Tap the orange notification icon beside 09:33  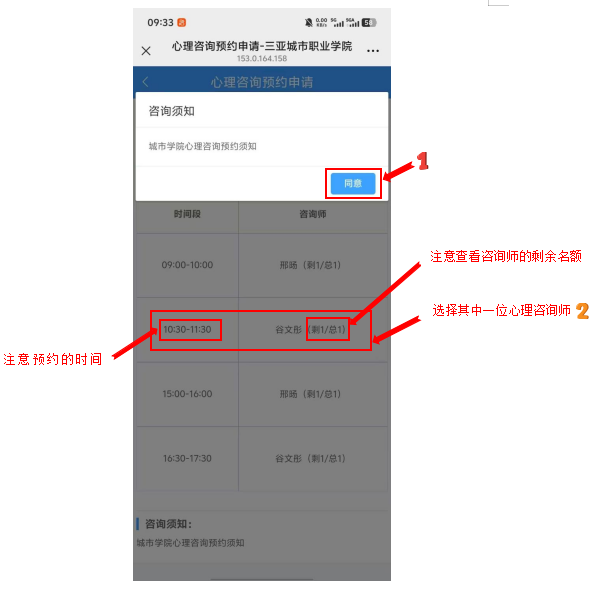pyautogui.click(x=182, y=23)
